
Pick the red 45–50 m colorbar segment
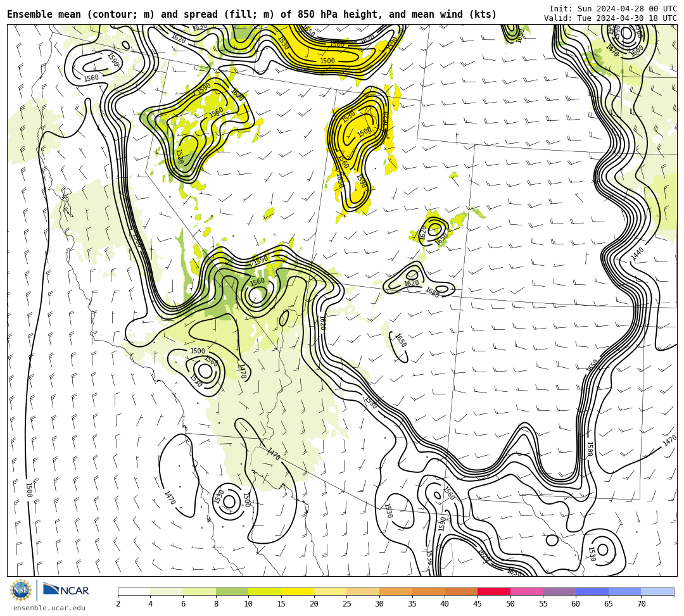click(x=494, y=591)
